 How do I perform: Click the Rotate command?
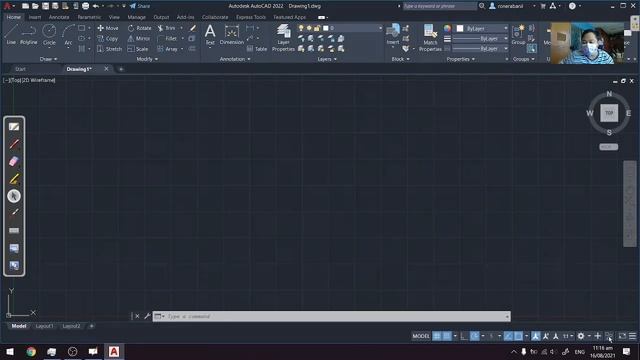click(x=140, y=28)
